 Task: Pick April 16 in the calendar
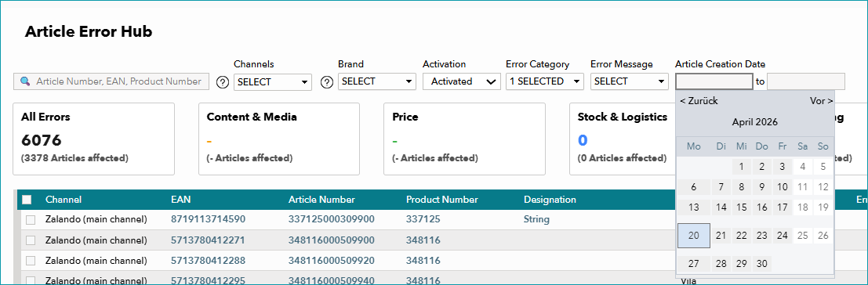click(x=761, y=207)
